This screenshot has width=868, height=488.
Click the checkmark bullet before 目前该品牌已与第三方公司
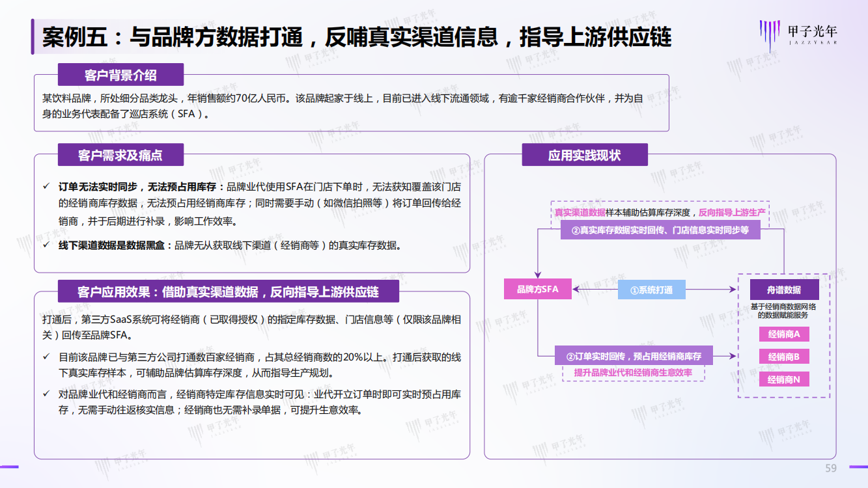46,357
